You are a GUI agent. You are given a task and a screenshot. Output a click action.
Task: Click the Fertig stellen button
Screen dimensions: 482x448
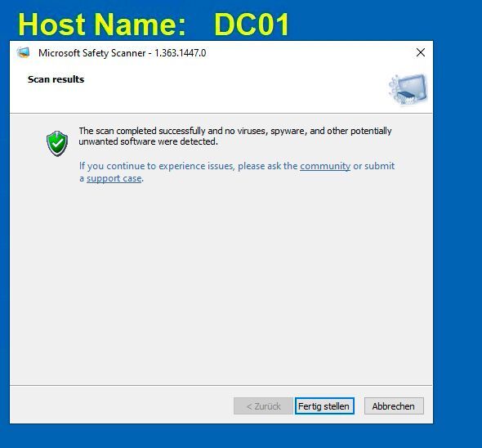(x=324, y=405)
